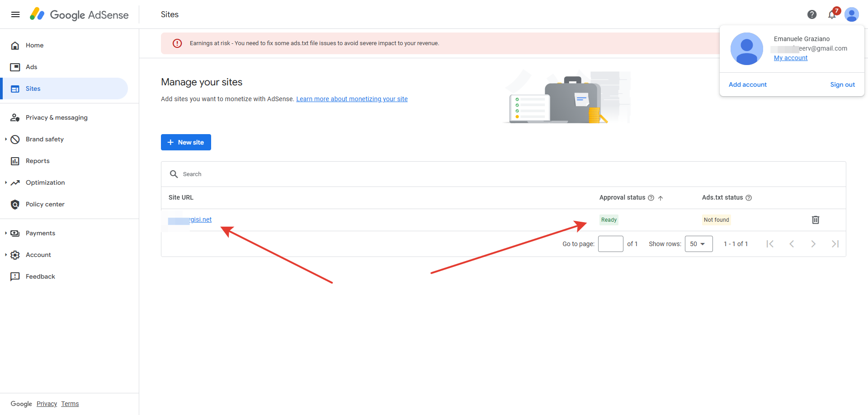This screenshot has height=415, width=868.
Task: Open the Privacy footer link
Action: [x=47, y=404]
